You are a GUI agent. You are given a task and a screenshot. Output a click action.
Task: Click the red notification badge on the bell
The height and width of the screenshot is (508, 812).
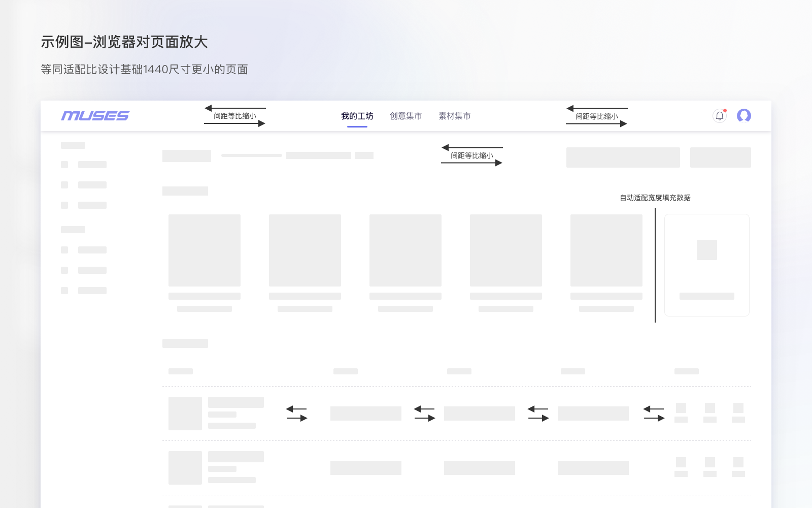click(x=724, y=109)
